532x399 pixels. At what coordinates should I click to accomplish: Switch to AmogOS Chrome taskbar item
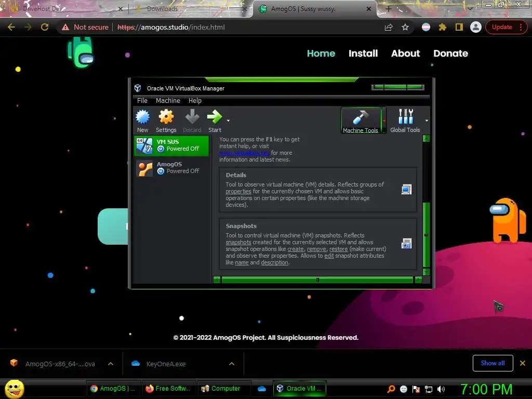(114, 389)
